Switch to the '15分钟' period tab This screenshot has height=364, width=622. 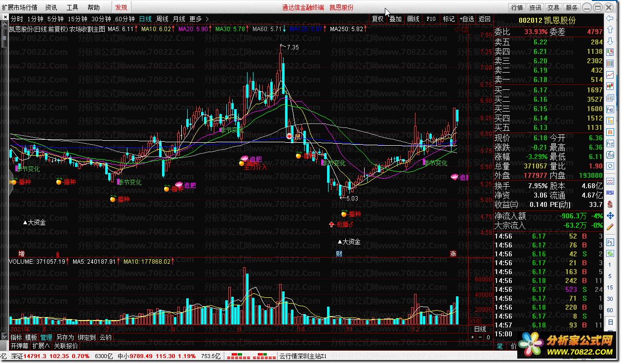(x=78, y=19)
